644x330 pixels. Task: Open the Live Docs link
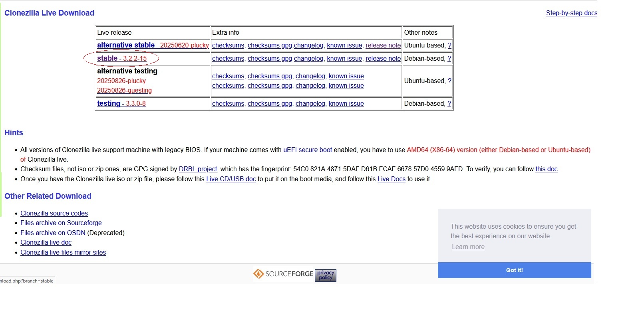tap(392, 179)
